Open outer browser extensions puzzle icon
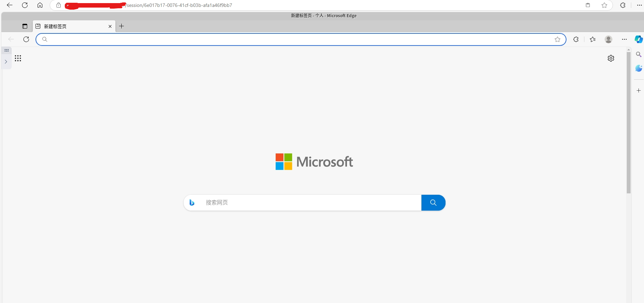 tap(623, 5)
